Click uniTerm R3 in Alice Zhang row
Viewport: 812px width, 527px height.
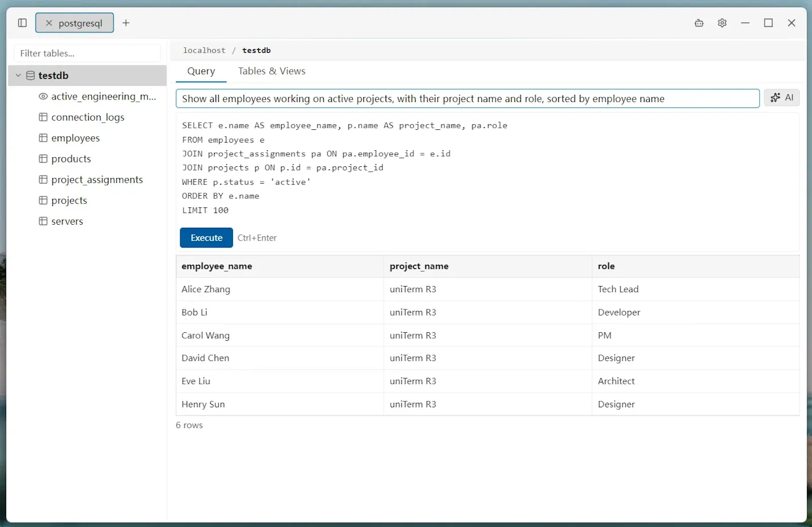pyautogui.click(x=488, y=289)
